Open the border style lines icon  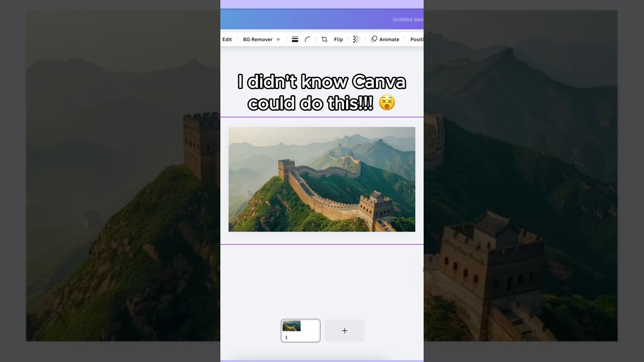pyautogui.click(x=295, y=39)
